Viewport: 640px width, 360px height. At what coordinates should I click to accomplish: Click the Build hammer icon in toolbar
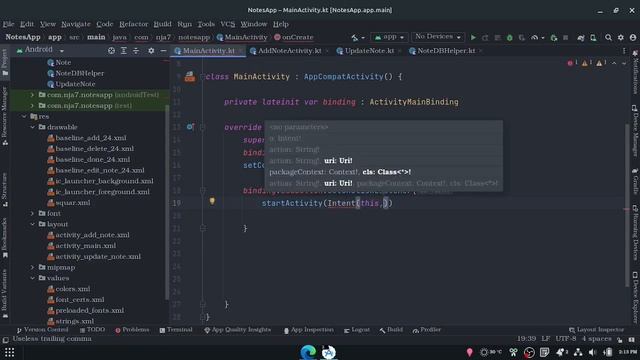click(354, 38)
